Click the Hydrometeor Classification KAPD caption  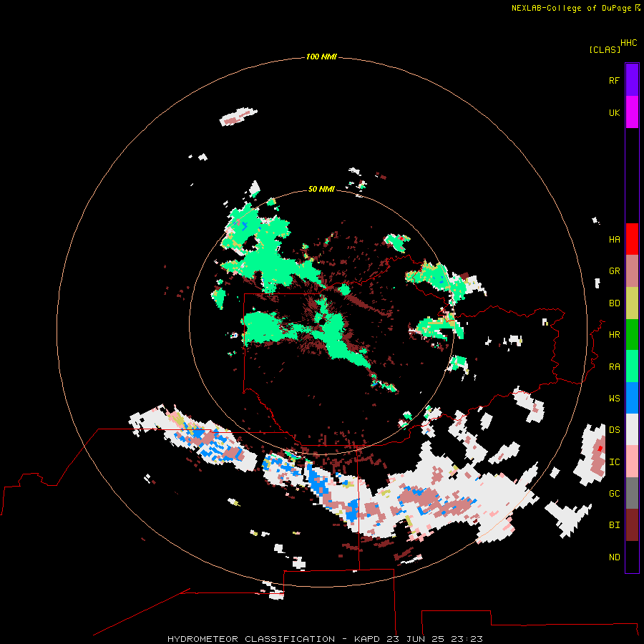pos(325,639)
